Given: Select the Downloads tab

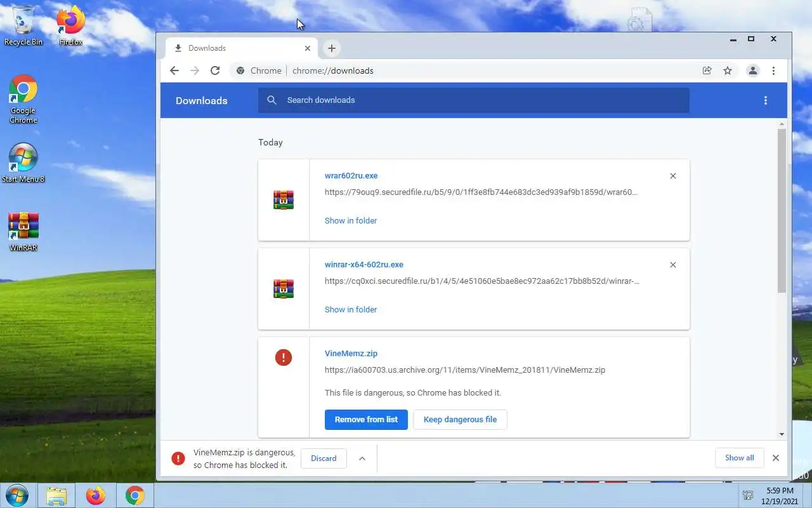Looking at the screenshot, I should [241, 48].
